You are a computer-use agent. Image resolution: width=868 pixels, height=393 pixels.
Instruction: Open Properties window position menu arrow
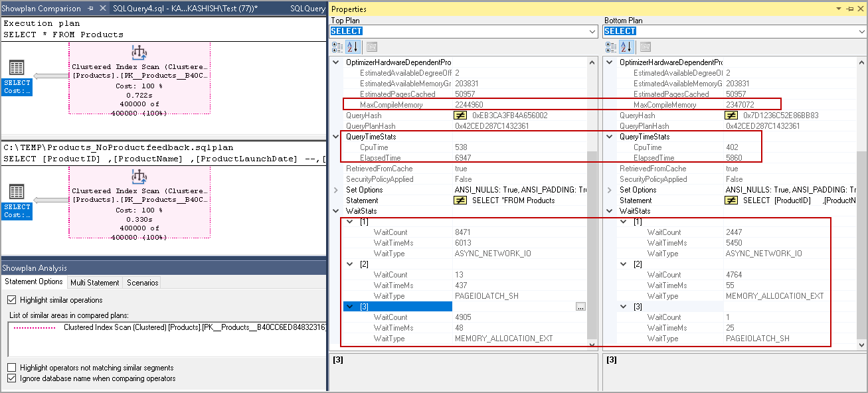coord(839,9)
